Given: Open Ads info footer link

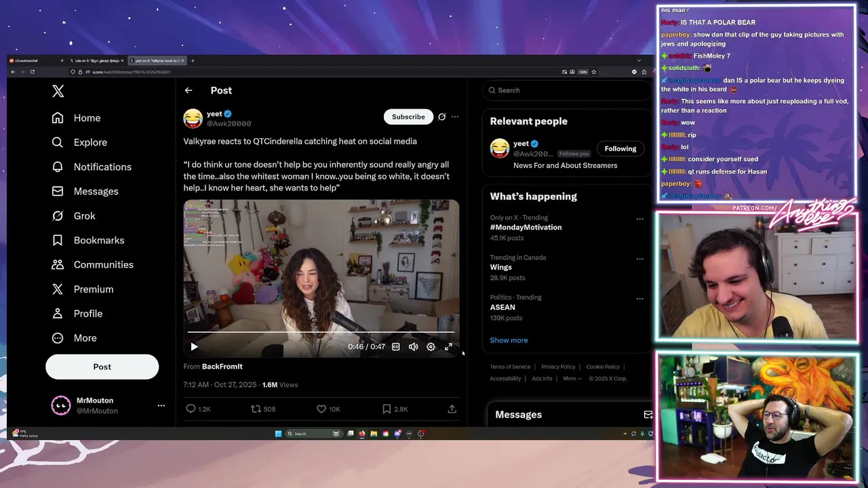Looking at the screenshot, I should coord(542,379).
